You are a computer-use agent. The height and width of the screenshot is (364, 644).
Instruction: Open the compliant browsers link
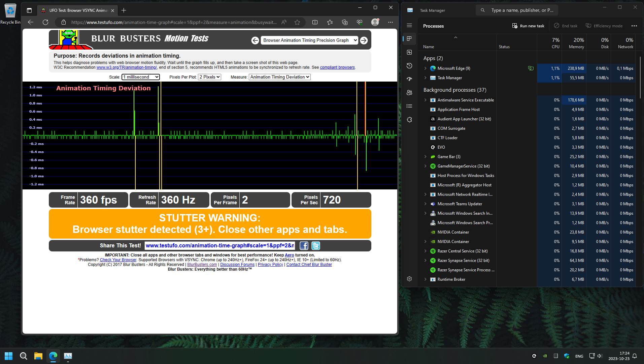click(x=337, y=67)
